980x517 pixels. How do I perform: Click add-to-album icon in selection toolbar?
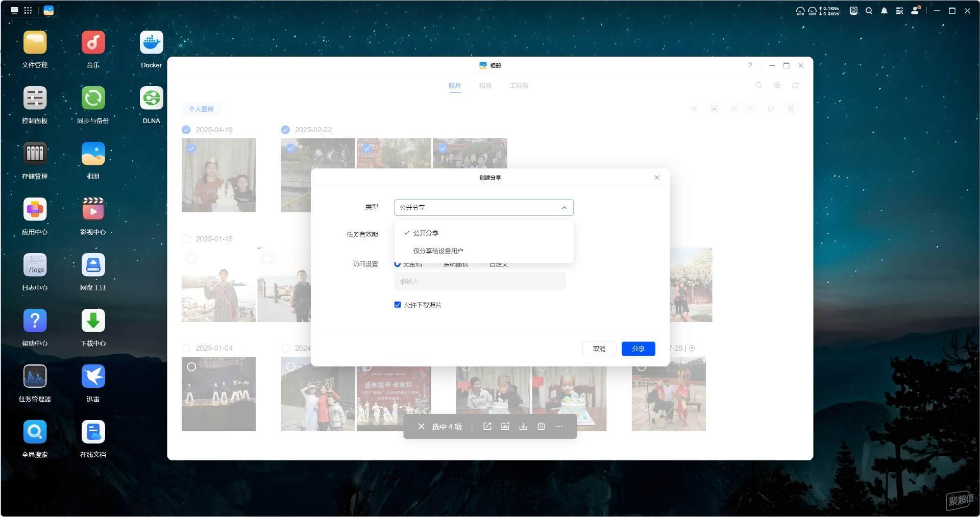(505, 426)
